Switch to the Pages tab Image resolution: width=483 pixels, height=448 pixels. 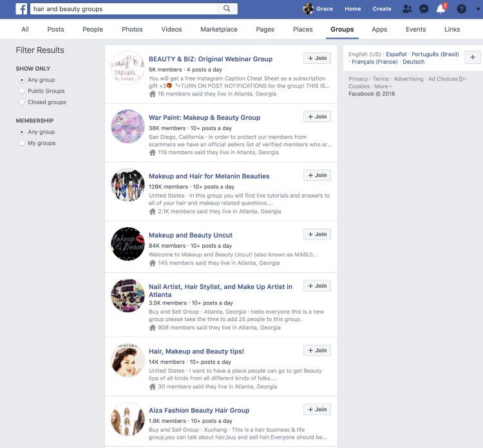(265, 29)
